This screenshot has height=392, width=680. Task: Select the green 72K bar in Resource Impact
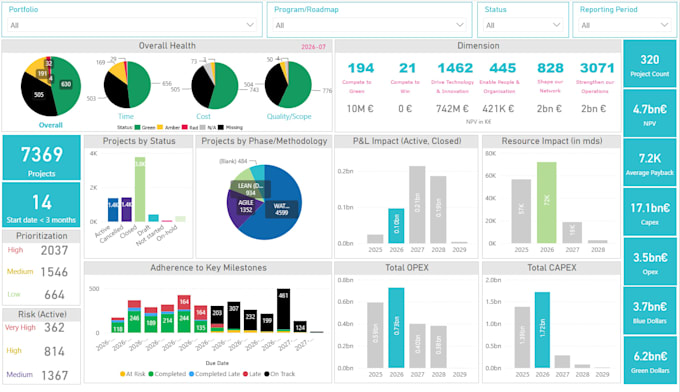[x=546, y=203]
